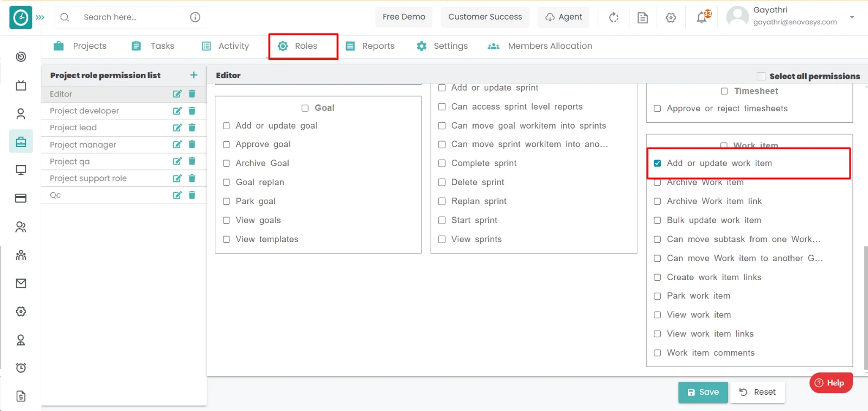Check Bulk update work item
The image size is (868, 411).
(658, 220)
